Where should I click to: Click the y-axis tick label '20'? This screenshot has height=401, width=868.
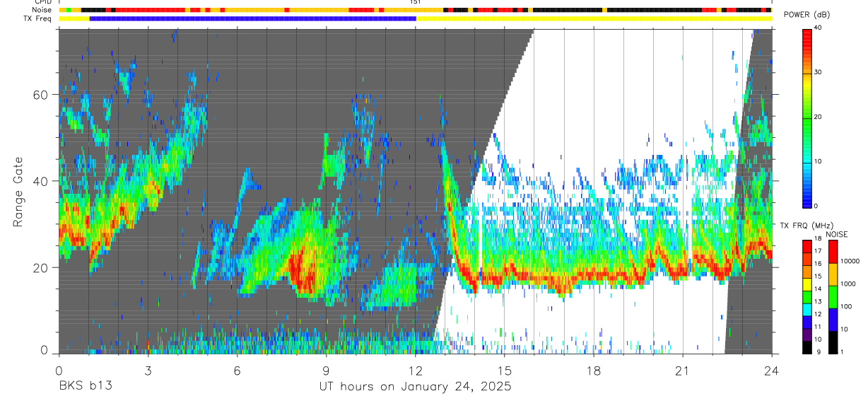41,267
